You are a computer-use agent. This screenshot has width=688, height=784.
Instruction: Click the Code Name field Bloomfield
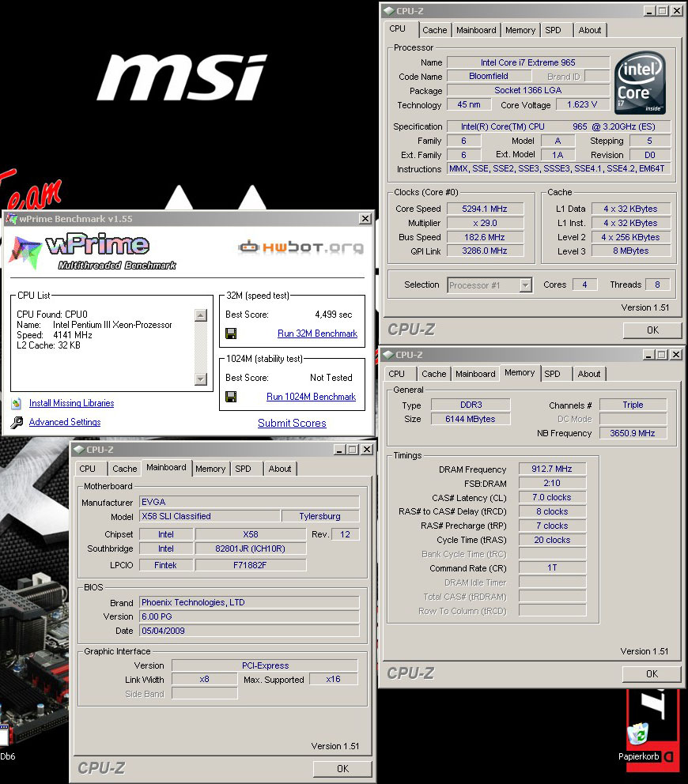pos(489,76)
